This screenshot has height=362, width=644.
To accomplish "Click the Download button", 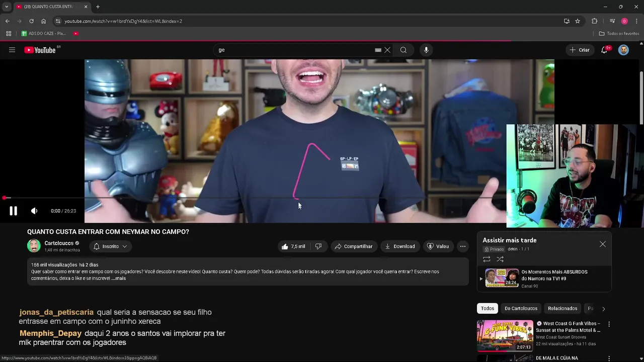I will (400, 246).
